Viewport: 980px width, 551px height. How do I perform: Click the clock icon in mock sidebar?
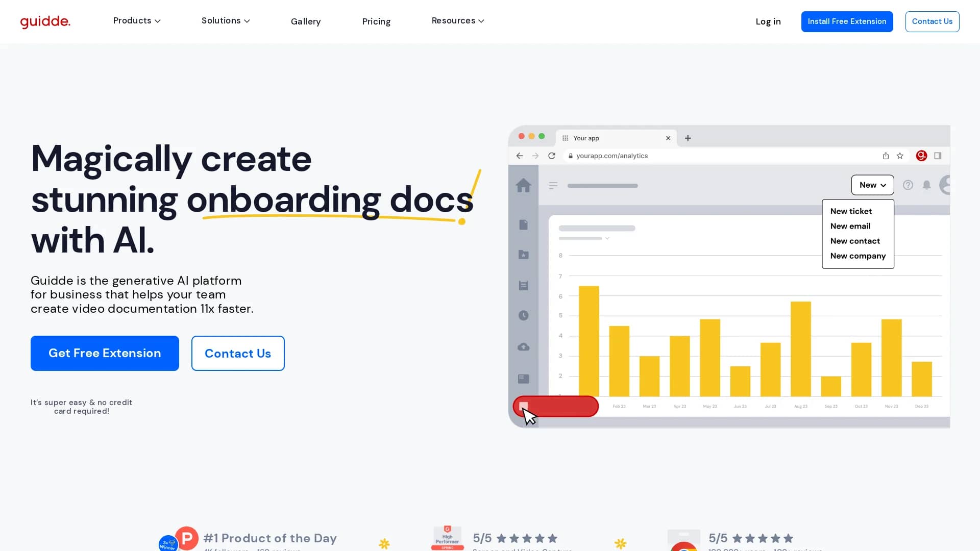(x=523, y=315)
